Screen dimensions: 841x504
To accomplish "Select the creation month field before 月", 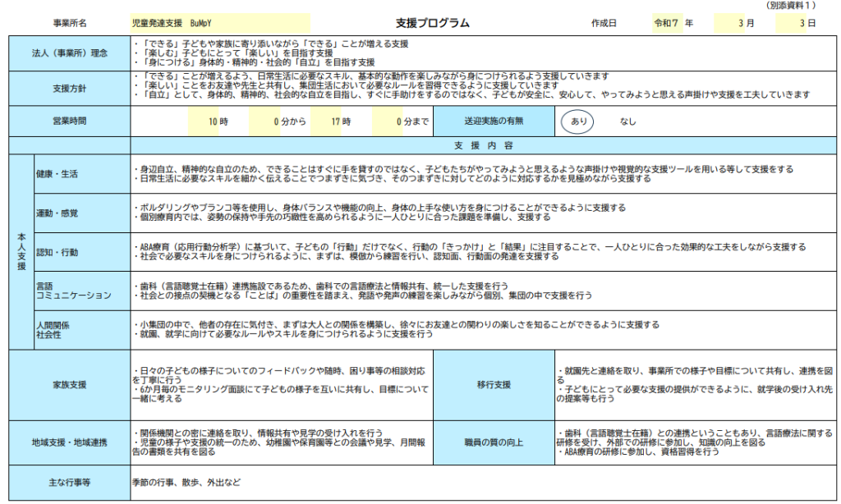I will click(x=736, y=23).
